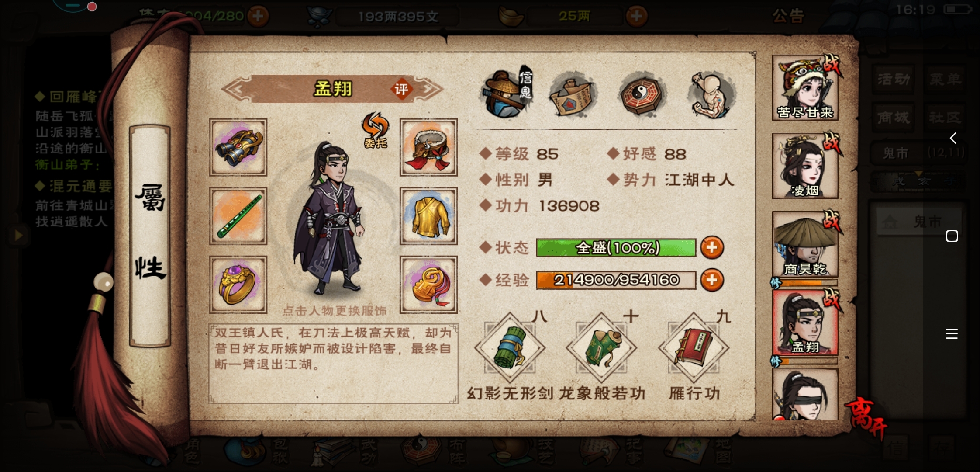Image resolution: width=980 pixels, height=472 pixels.
Task: Tap the fur hat equipment slot
Action: (x=428, y=147)
